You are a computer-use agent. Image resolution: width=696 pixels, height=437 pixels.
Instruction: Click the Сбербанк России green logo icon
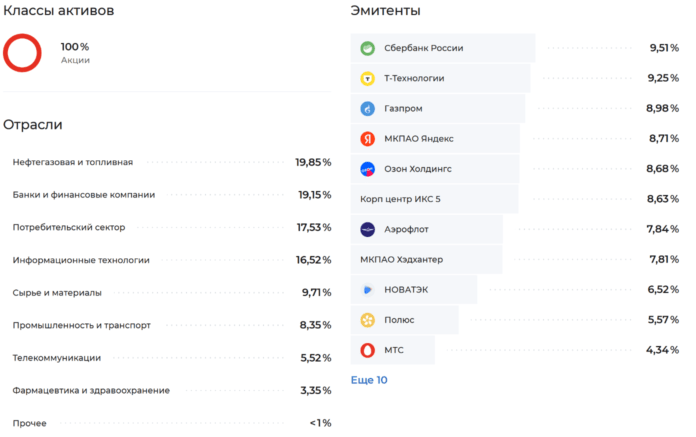(x=368, y=48)
